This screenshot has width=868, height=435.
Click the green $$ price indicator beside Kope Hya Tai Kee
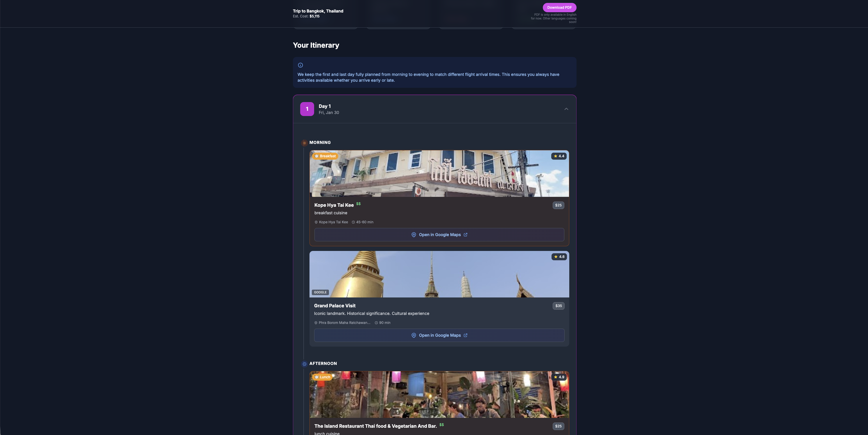point(358,204)
